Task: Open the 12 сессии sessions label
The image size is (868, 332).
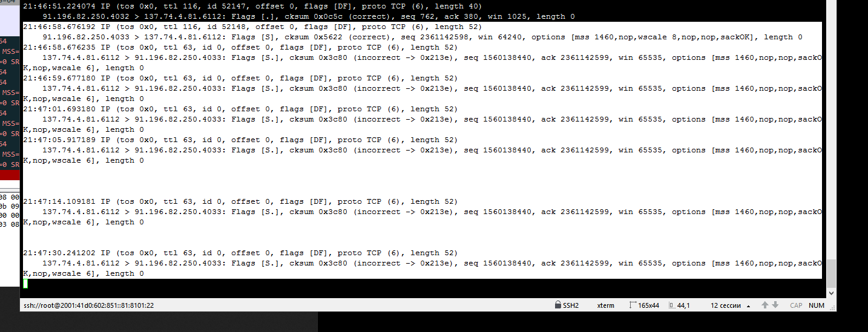Action: 726,305
